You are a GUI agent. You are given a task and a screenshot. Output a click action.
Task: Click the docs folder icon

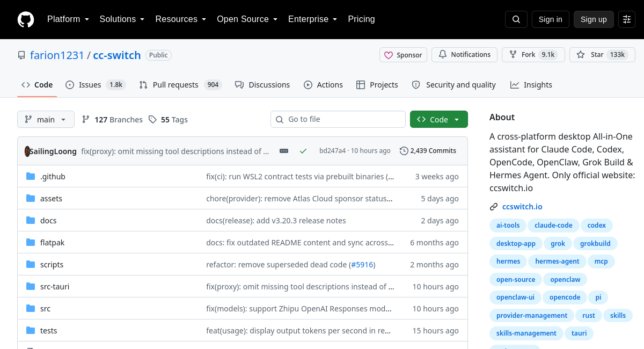[31, 221]
